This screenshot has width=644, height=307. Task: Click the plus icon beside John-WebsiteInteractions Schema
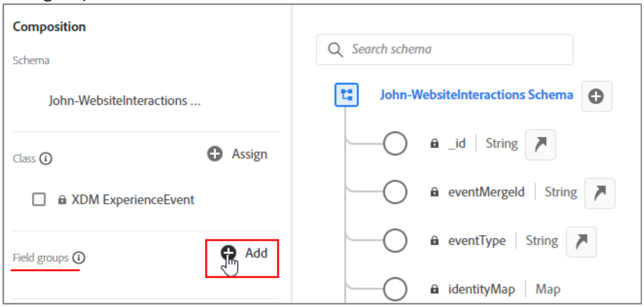[x=597, y=96]
